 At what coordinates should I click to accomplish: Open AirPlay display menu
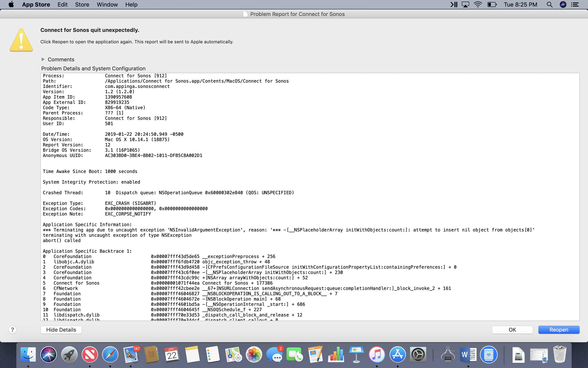pos(465,4)
